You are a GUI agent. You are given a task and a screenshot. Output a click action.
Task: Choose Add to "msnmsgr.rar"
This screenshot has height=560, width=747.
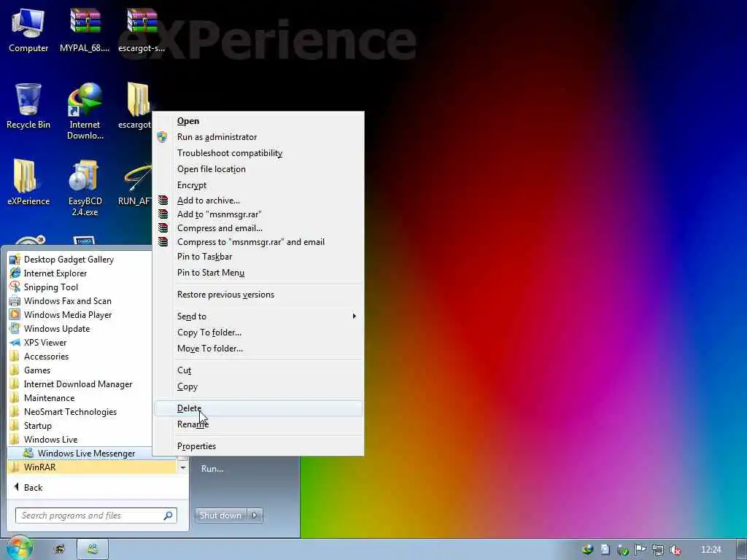[259, 214]
